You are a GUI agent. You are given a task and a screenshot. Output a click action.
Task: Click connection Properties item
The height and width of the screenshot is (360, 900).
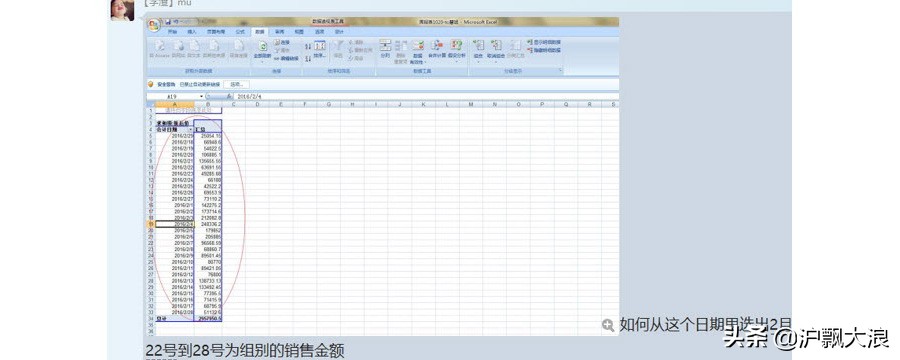(x=282, y=50)
